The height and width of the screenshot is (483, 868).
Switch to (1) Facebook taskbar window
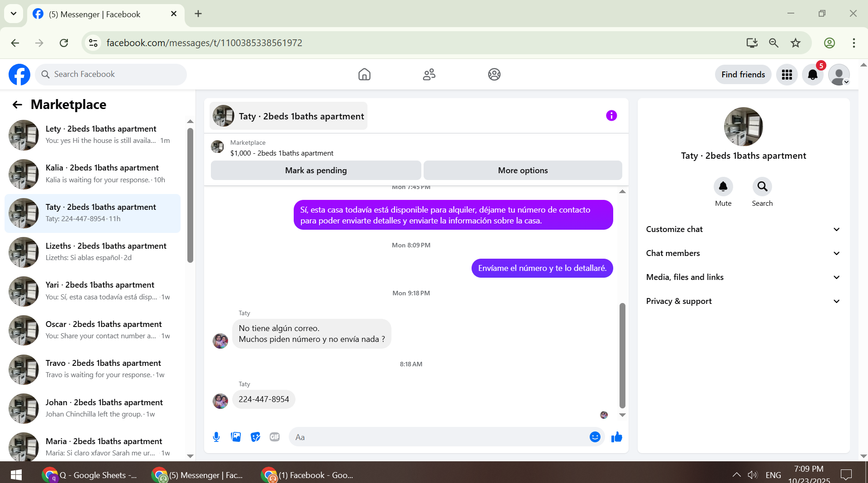point(308,475)
